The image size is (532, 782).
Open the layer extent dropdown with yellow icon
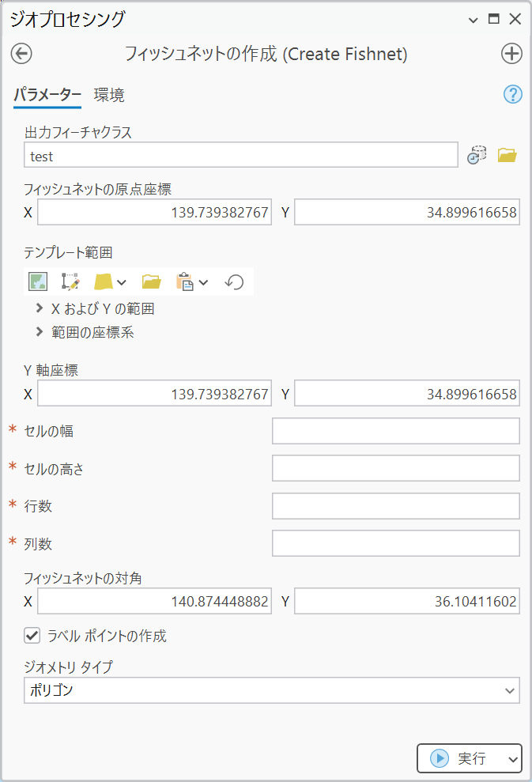click(110, 281)
